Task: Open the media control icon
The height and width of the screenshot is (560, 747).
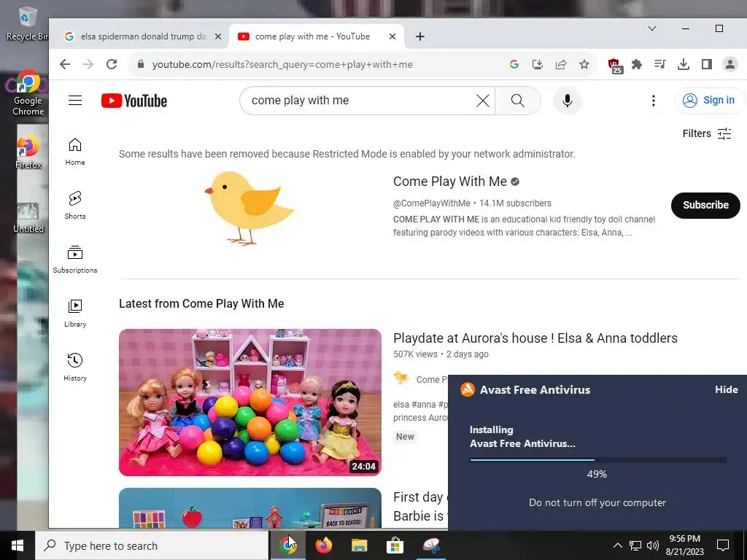Action: click(660, 64)
